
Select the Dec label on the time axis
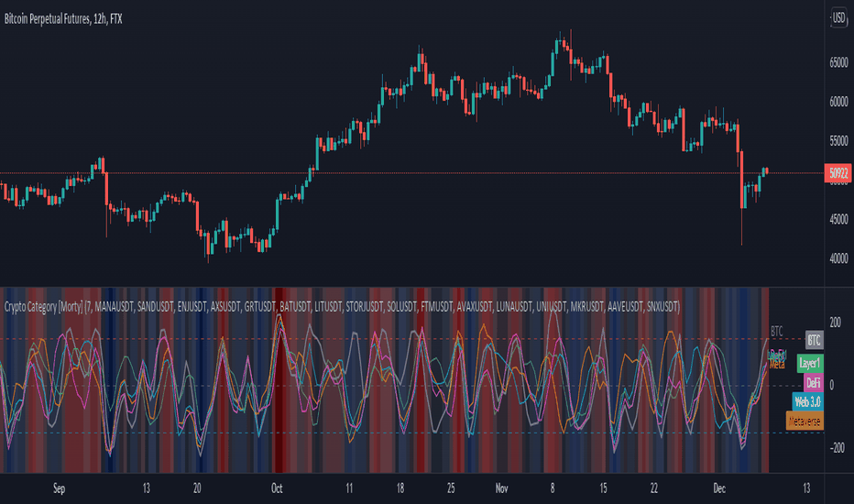coord(719,488)
